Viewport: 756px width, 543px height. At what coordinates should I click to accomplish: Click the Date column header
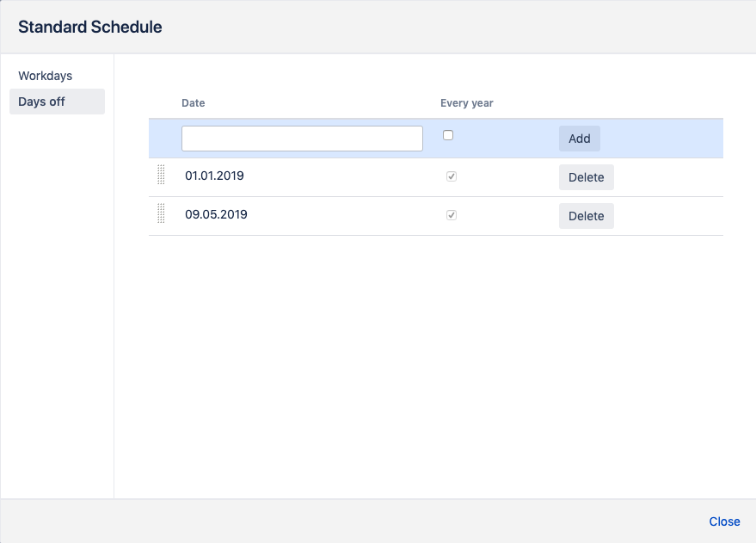click(194, 103)
